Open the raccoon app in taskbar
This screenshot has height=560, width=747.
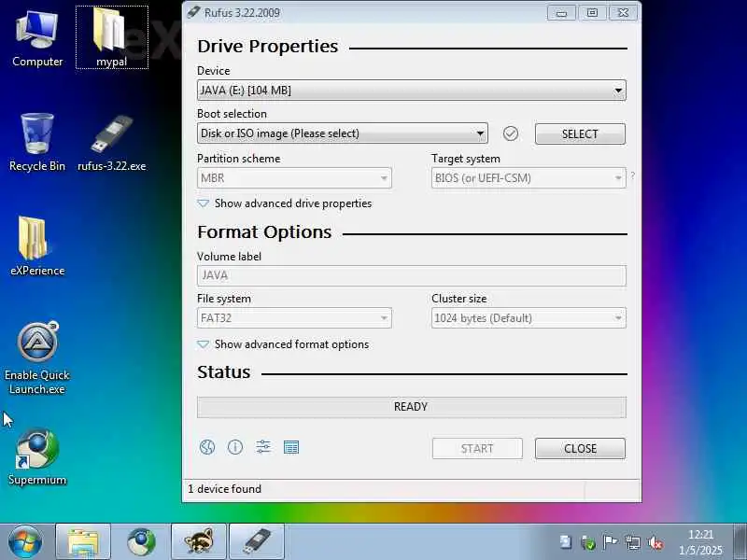coord(199,542)
